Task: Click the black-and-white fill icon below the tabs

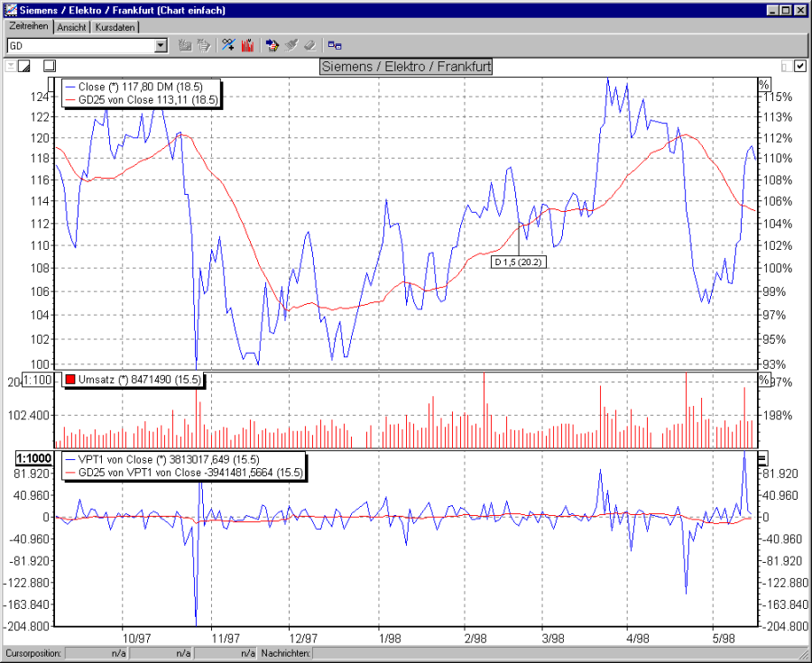Action: point(24,66)
